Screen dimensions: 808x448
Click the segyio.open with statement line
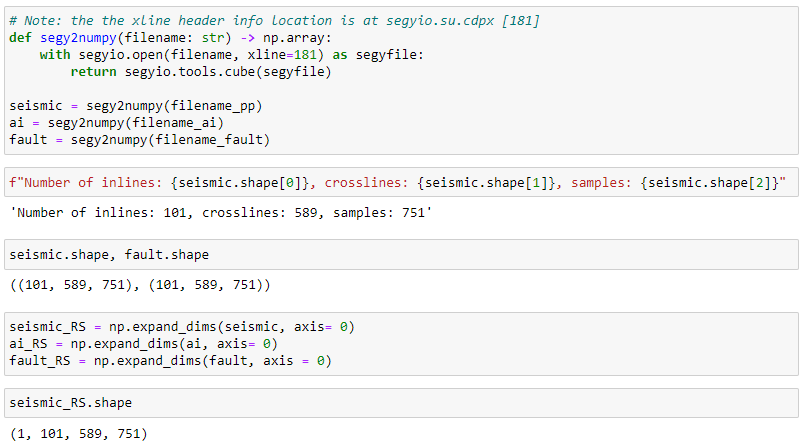click(x=231, y=55)
